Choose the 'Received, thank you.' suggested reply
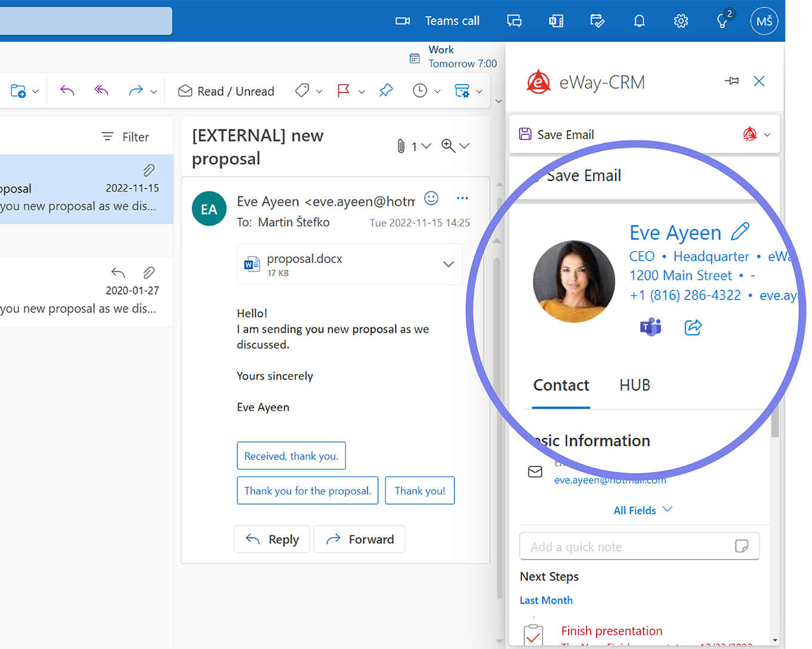Viewport: 812px width, 649px height. pos(291,456)
